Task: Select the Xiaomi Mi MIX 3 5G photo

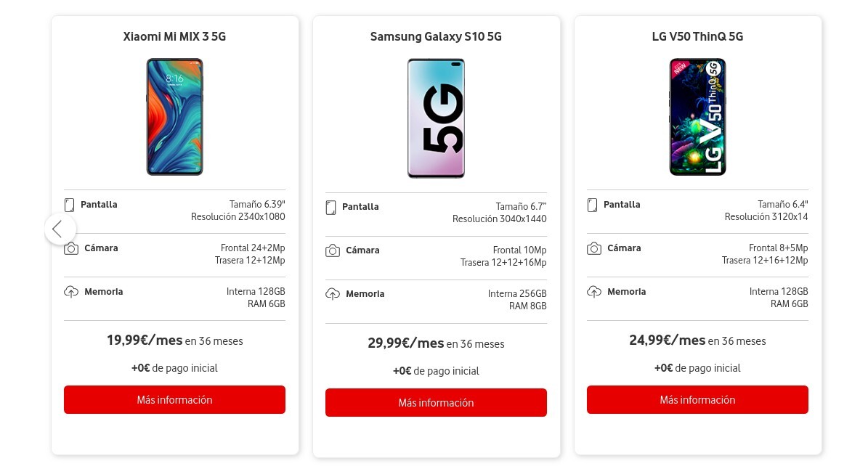Action: (x=175, y=117)
